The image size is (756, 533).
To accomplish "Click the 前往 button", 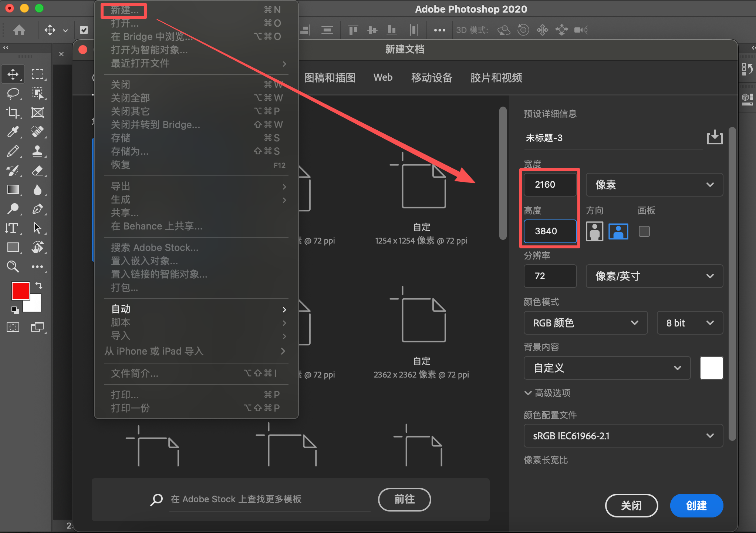I will (405, 499).
